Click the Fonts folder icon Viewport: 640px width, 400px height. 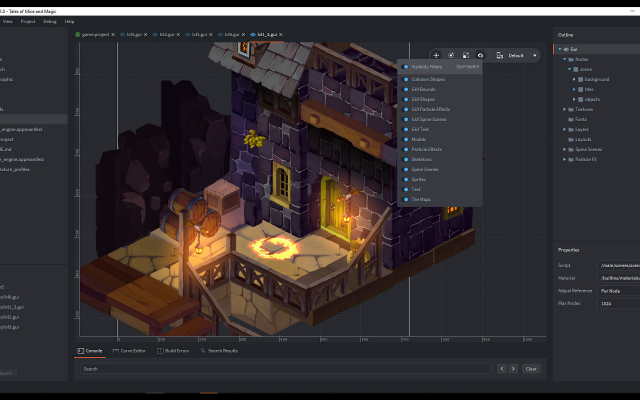pyautogui.click(x=571, y=119)
